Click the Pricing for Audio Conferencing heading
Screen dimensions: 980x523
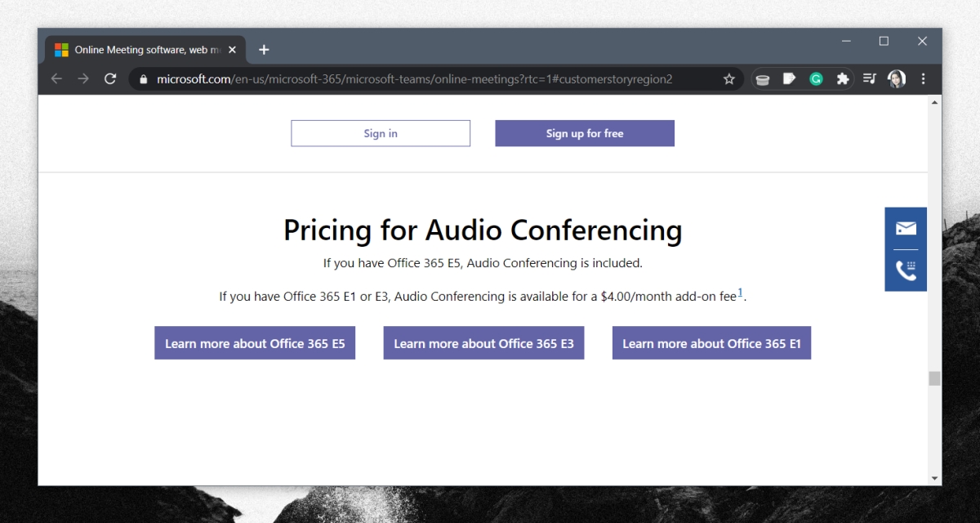(483, 230)
